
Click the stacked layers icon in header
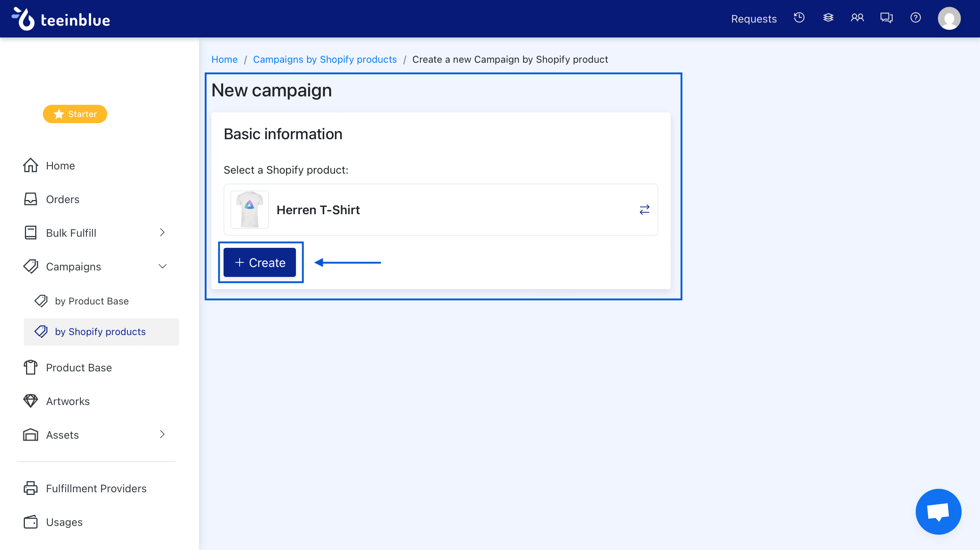click(x=828, y=18)
